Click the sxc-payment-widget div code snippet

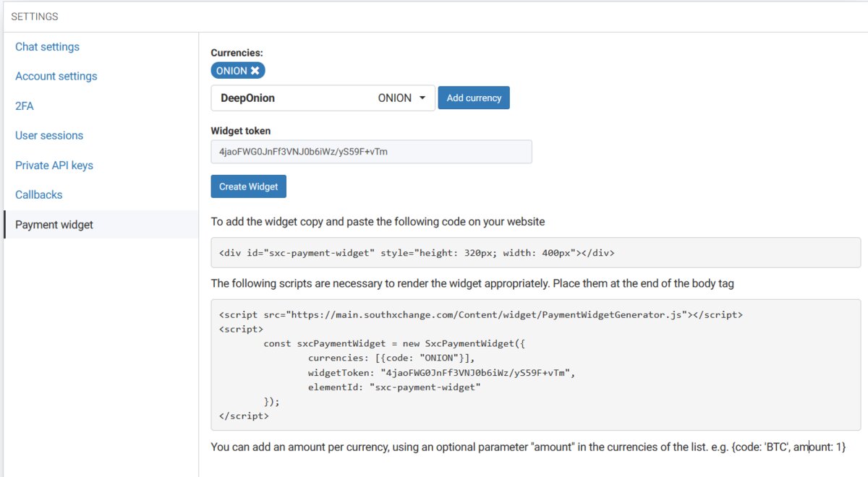coord(417,253)
